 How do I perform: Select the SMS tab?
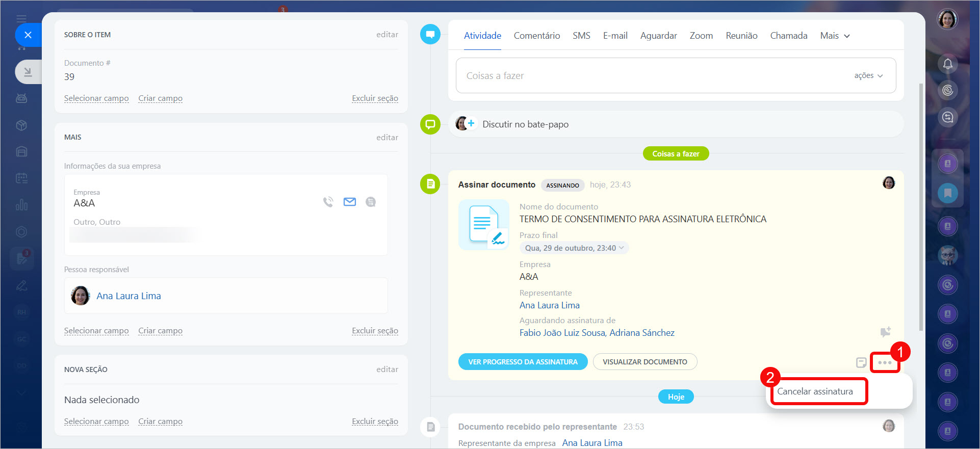coord(581,36)
